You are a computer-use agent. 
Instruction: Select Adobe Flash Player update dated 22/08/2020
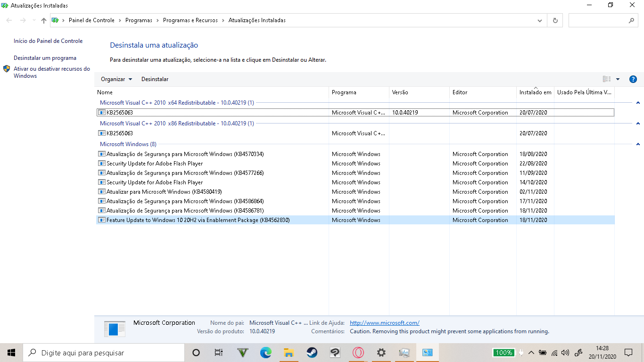point(355,164)
